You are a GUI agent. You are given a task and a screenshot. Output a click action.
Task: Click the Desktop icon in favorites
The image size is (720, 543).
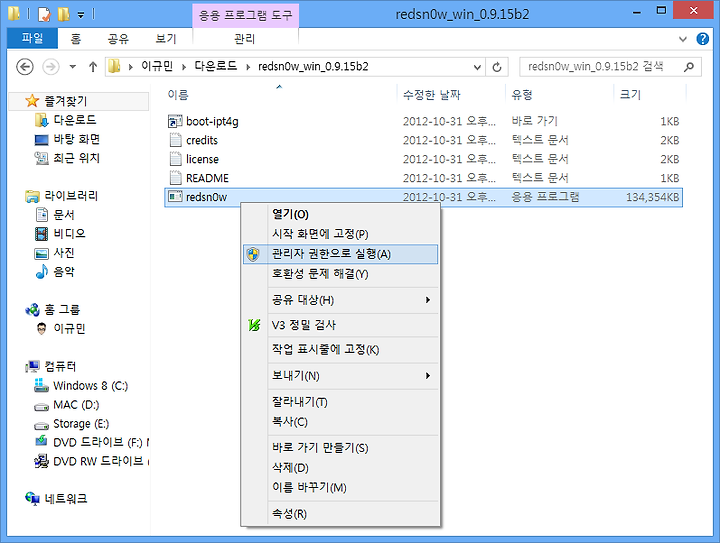41,140
